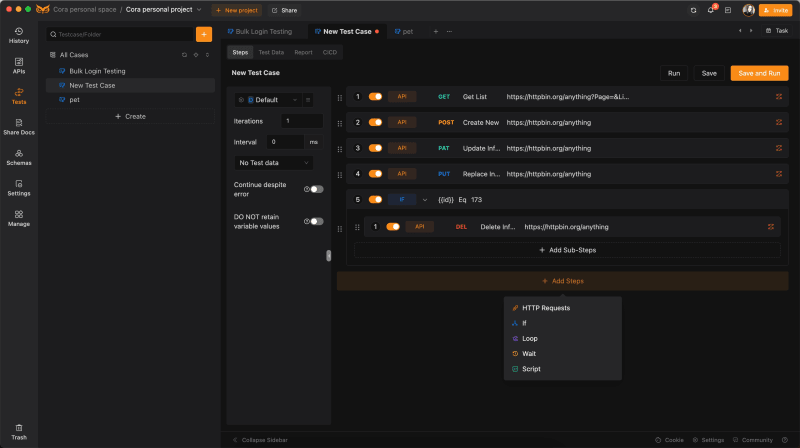Click the Invite button
This screenshot has height=448, width=800.
775,10
